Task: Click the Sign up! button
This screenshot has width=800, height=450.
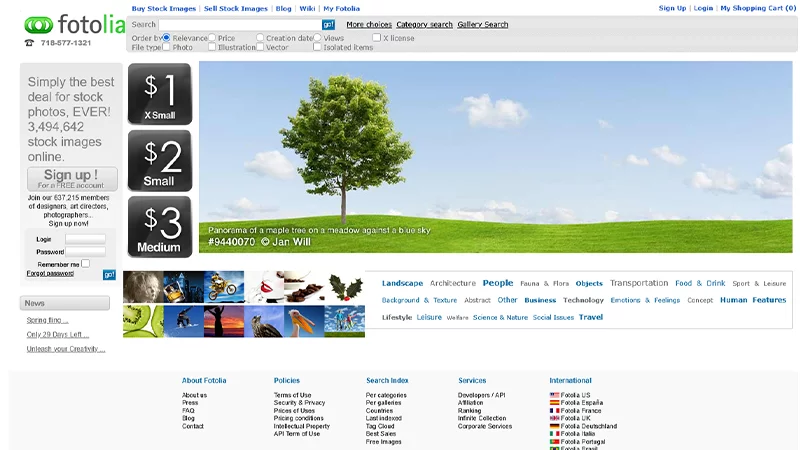Action: [71, 178]
